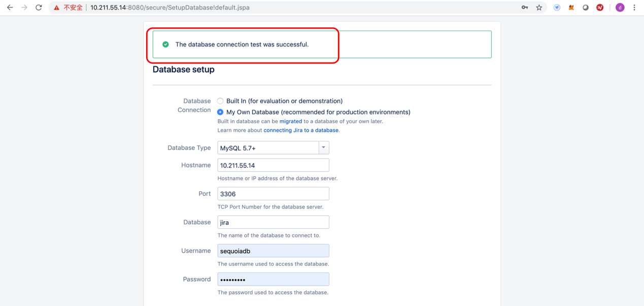Click the URL in the address bar
The width and height of the screenshot is (644, 306).
tap(170, 8)
